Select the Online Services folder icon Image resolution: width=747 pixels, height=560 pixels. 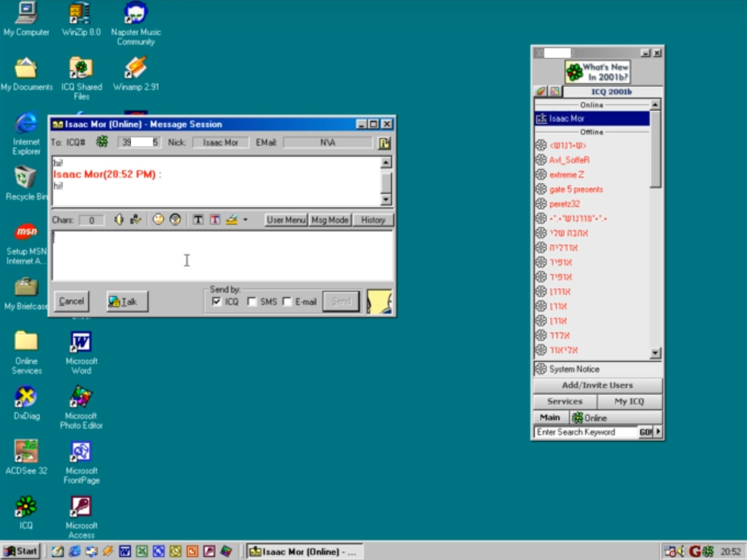click(26, 353)
